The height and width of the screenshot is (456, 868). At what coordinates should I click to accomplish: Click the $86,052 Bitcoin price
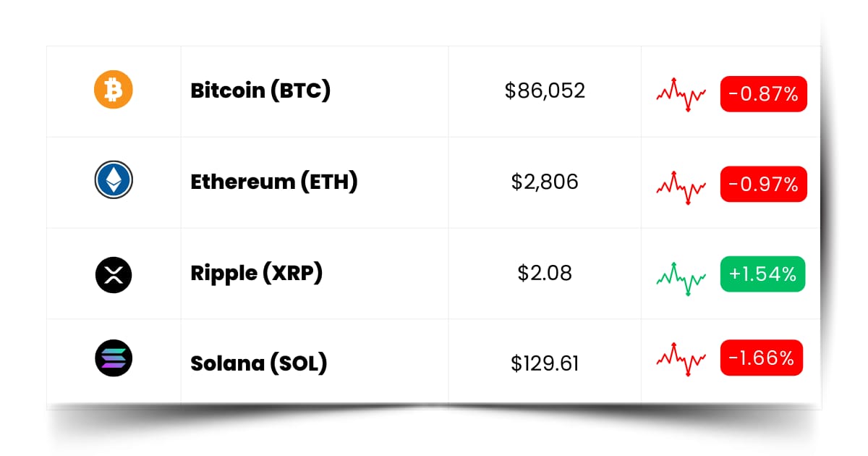545,90
